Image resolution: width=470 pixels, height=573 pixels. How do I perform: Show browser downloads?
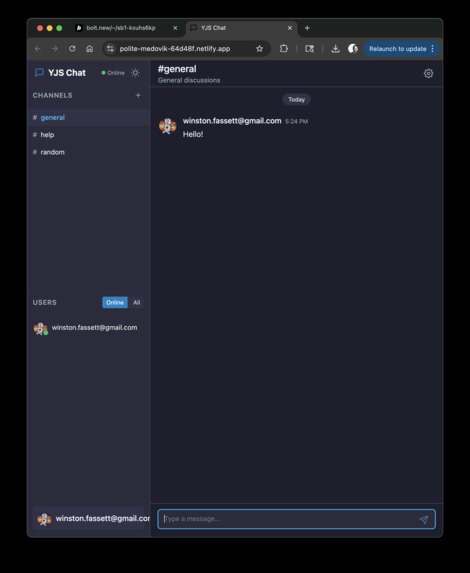336,49
